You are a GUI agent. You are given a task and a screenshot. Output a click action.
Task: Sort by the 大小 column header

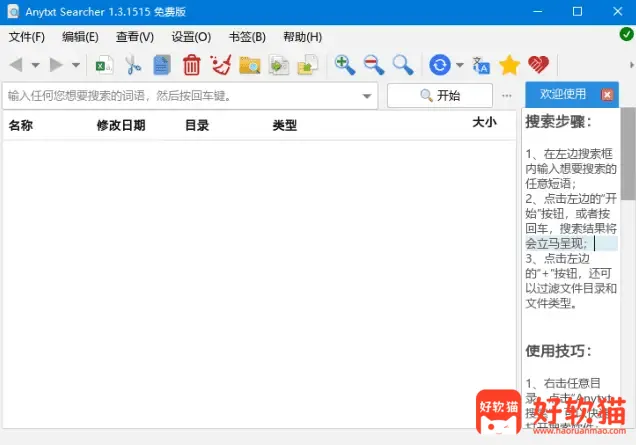point(484,122)
